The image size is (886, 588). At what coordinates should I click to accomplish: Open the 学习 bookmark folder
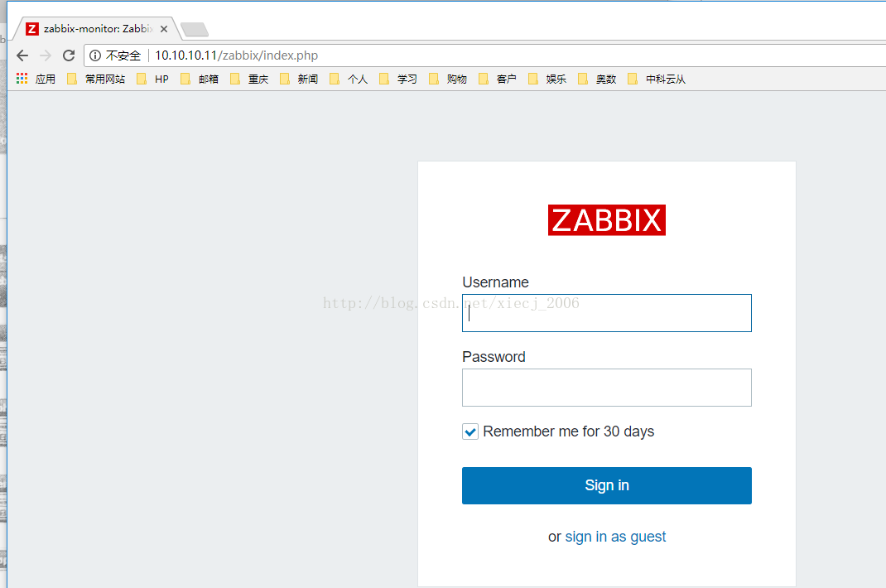(x=398, y=80)
